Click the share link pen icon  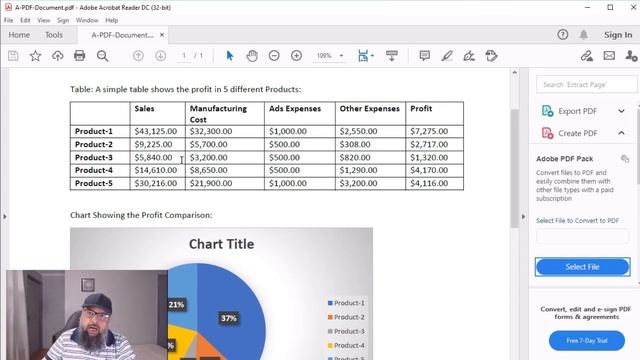pos(587,56)
